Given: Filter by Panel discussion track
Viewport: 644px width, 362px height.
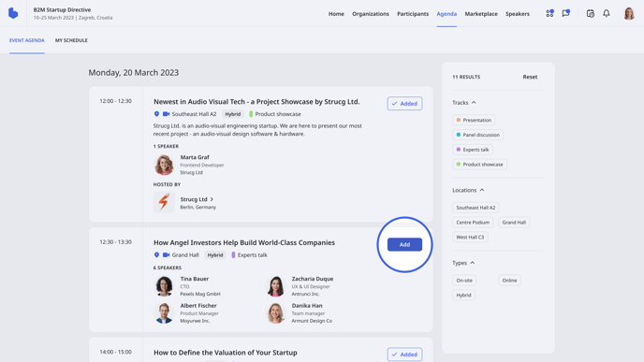Looking at the screenshot, I should pyautogui.click(x=478, y=135).
